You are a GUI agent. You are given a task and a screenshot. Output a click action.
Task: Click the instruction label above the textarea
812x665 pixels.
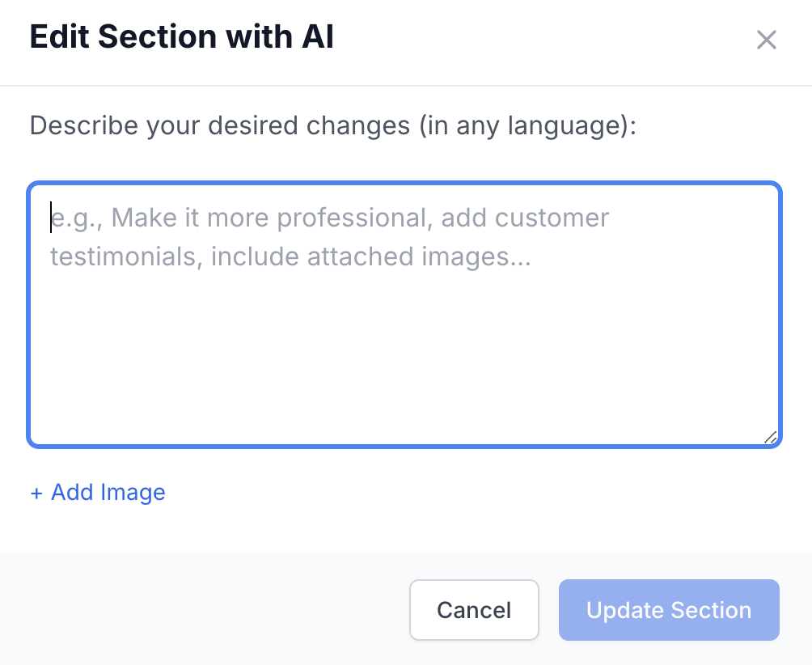[x=333, y=125]
